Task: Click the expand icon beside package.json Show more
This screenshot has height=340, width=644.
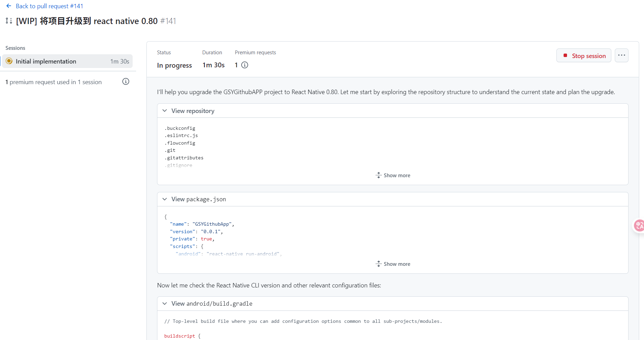Action: point(378,264)
